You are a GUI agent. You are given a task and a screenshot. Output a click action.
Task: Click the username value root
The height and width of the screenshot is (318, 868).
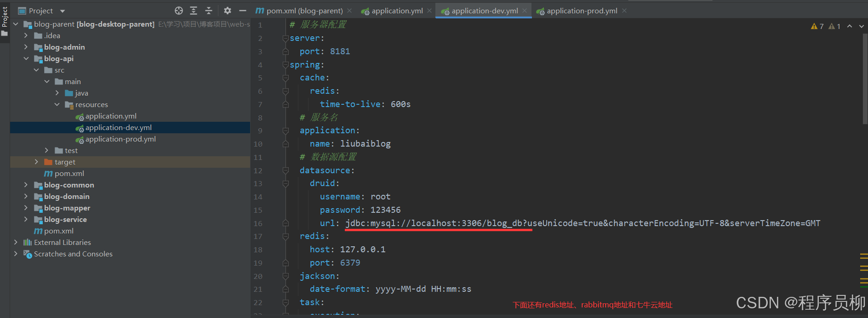click(381, 197)
